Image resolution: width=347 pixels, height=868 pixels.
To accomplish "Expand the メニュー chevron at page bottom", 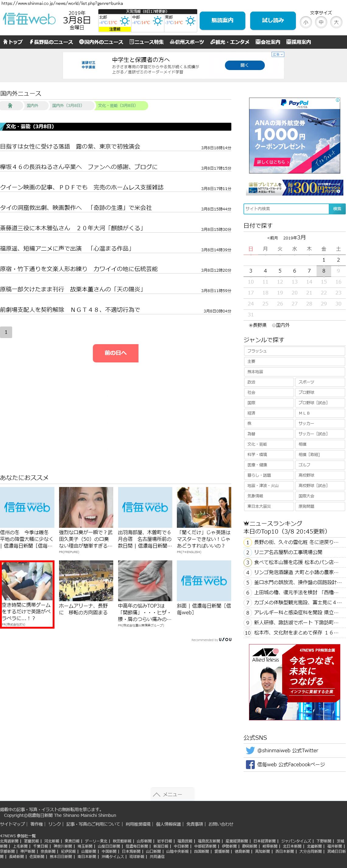I will 157,794.
